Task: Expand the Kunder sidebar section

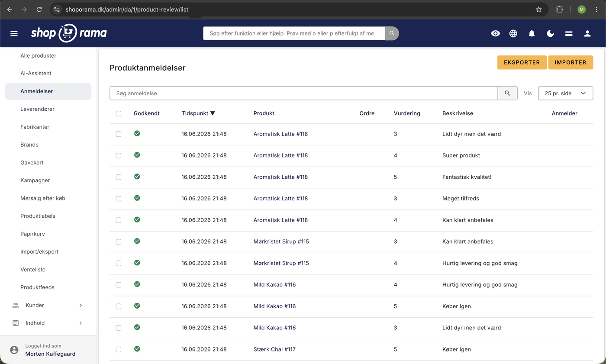Action: pos(48,305)
